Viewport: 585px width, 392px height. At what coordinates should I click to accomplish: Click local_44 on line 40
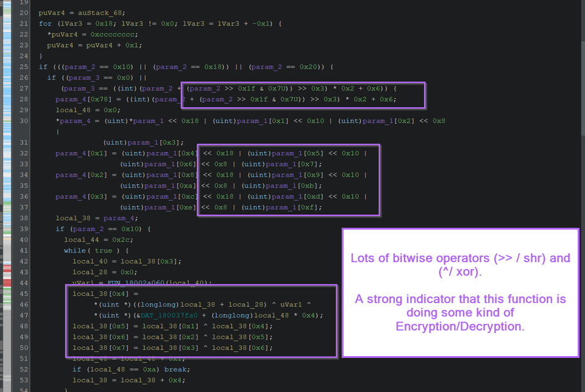(81, 240)
